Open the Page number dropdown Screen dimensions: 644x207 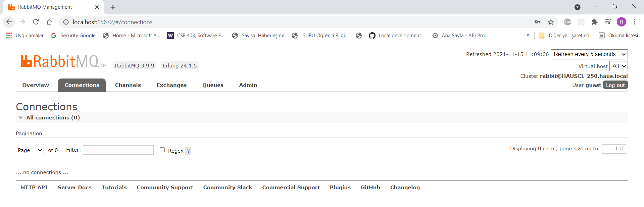tap(38, 150)
